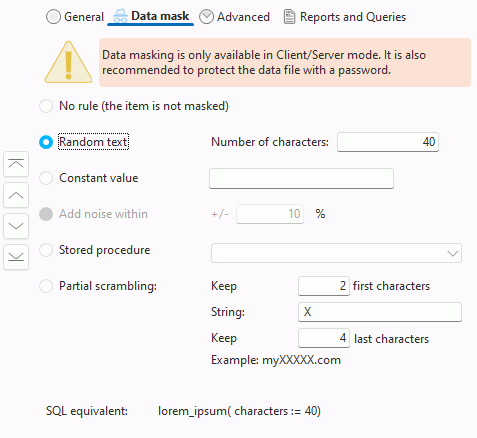Screen dimensions: 477x438
Task: Click the move-down chevron icon
Action: tap(16, 226)
